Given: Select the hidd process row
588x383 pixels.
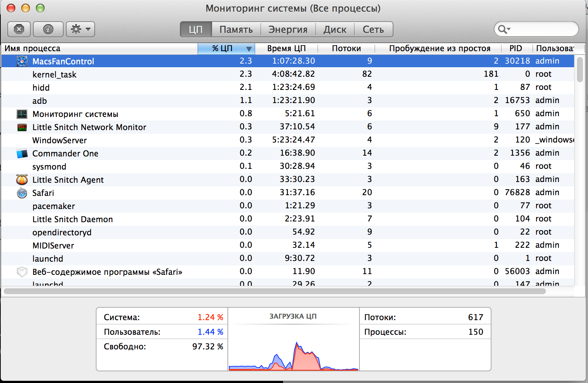Looking at the screenshot, I should (288, 87).
